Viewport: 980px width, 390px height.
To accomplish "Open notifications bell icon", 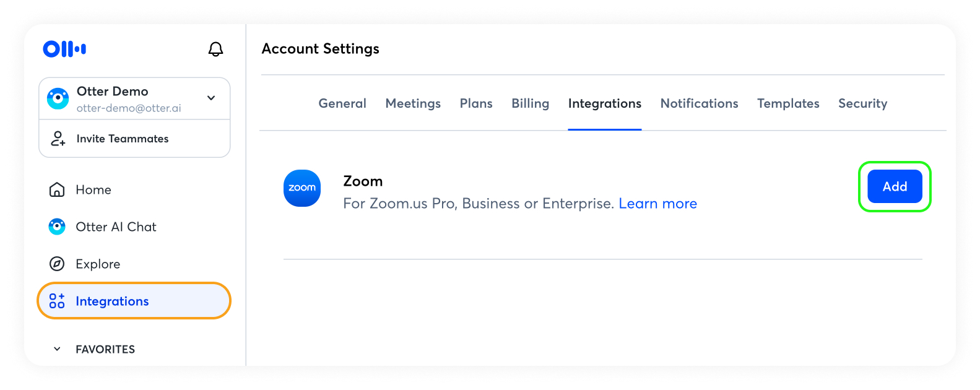I will [215, 49].
